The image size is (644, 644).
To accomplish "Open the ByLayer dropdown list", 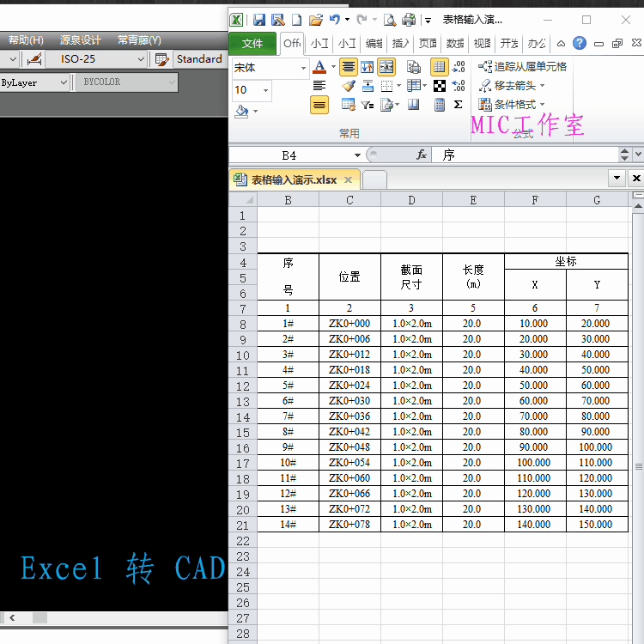I will 63,82.
